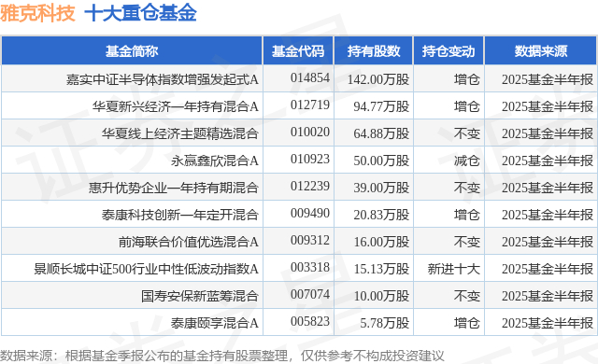This screenshot has height=364, width=598.
Task: Click fund code 003318
Action: point(310,267)
